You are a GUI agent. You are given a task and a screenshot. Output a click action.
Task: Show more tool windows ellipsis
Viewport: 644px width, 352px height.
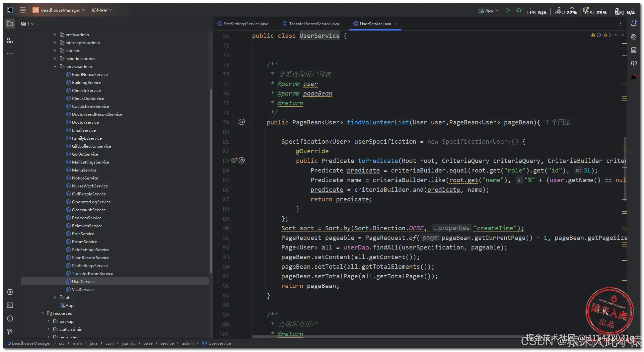click(10, 54)
